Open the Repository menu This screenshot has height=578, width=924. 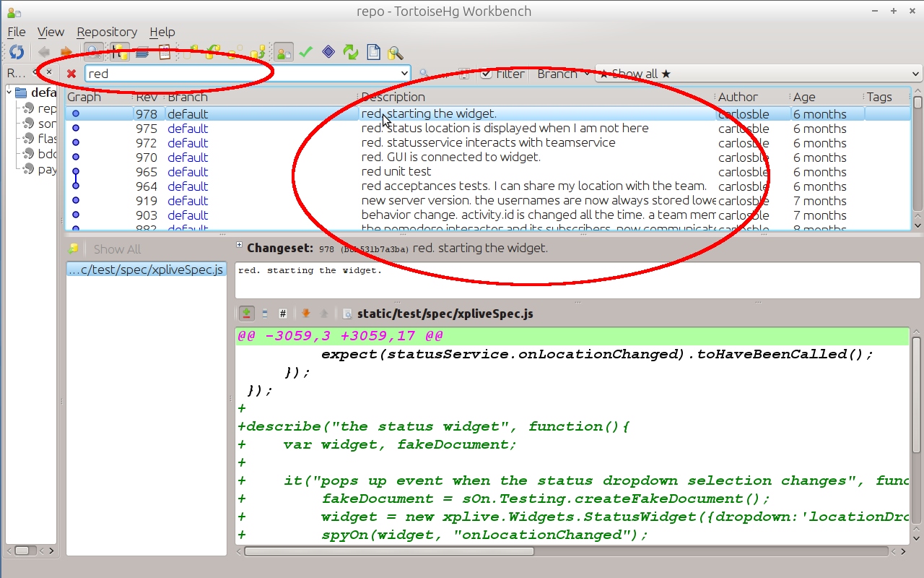click(x=107, y=32)
